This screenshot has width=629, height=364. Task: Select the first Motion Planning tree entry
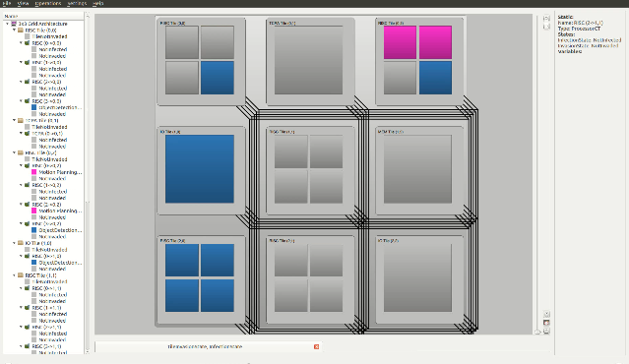[60, 172]
